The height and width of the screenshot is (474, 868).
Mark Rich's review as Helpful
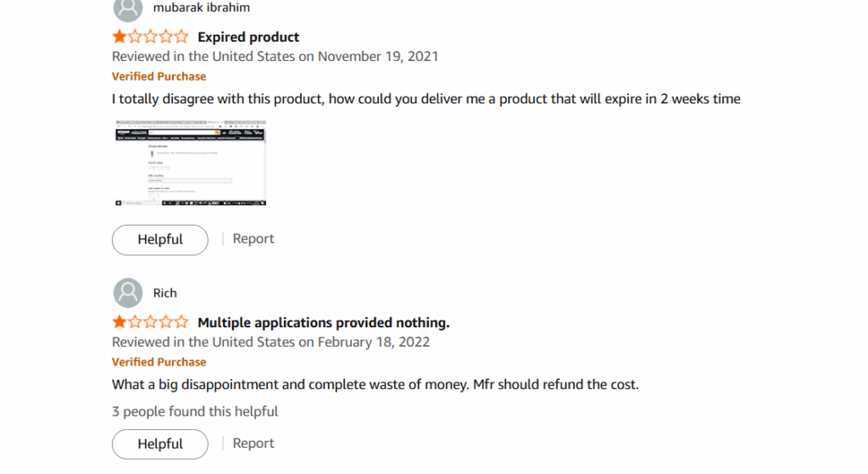point(160,444)
